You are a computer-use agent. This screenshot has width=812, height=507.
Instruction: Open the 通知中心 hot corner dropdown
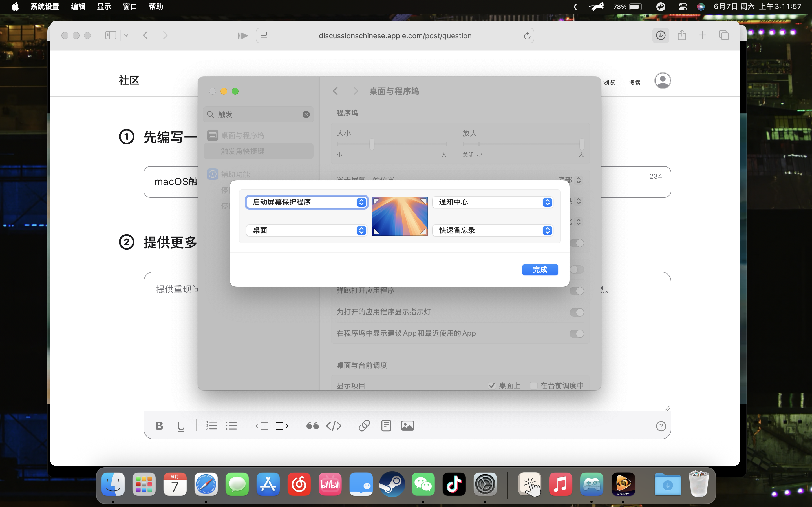pos(493,202)
